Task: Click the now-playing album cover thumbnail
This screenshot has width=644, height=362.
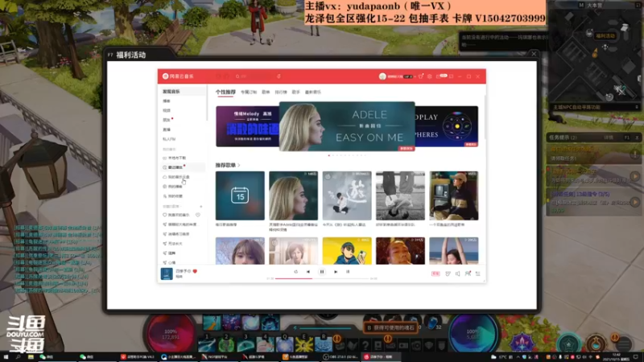Action: [x=167, y=274]
